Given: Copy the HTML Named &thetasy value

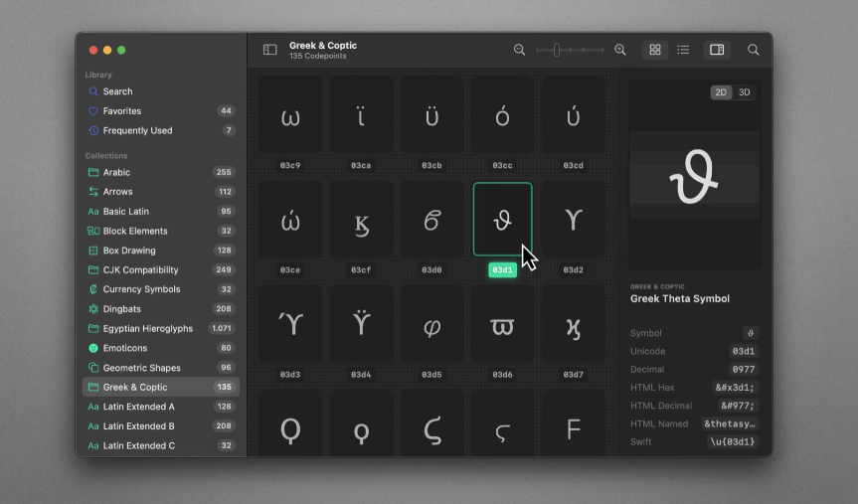Looking at the screenshot, I should 730,423.
